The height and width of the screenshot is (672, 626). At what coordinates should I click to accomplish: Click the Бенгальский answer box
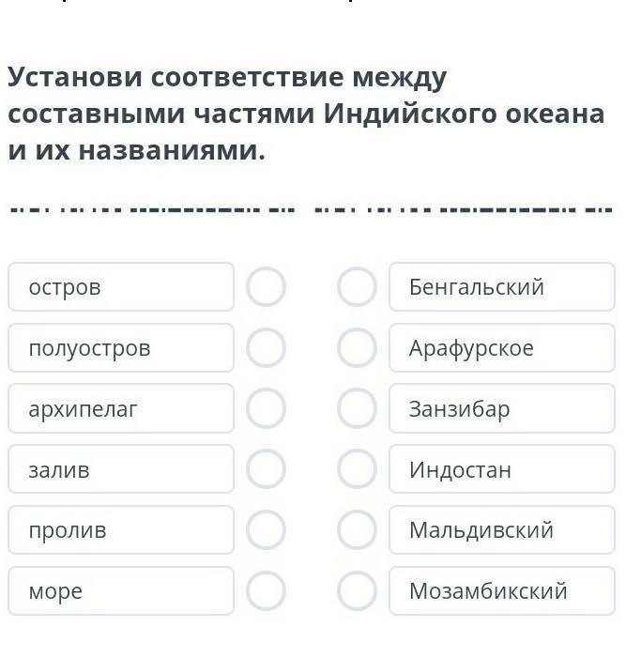[501, 287]
